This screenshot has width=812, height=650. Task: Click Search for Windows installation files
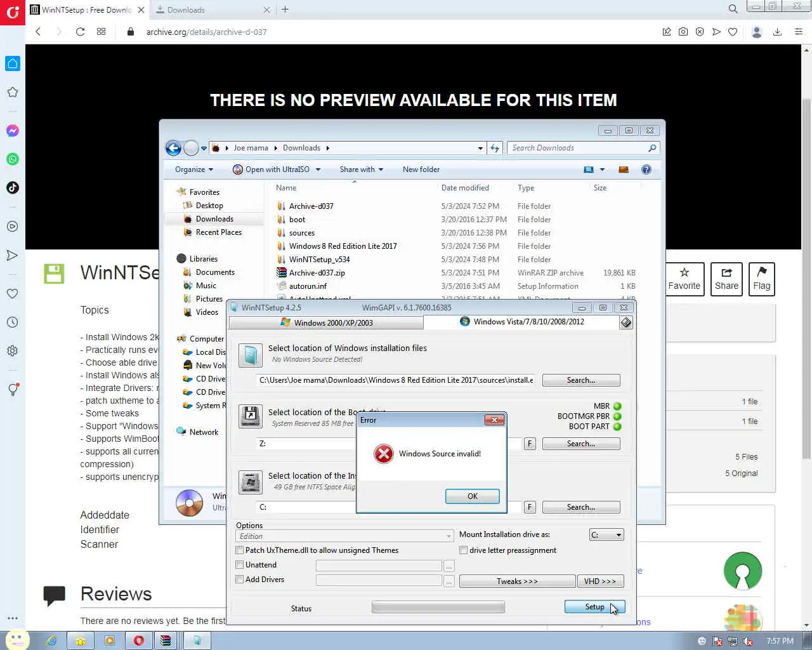tap(581, 380)
